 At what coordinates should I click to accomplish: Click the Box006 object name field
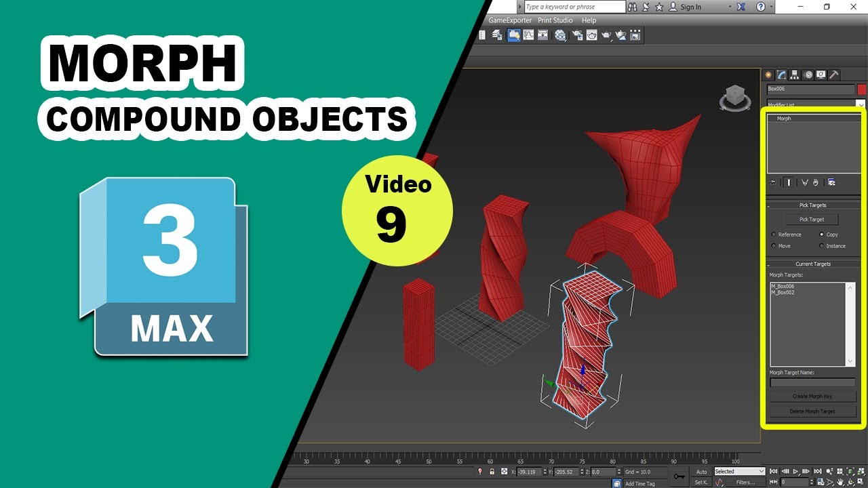point(810,89)
